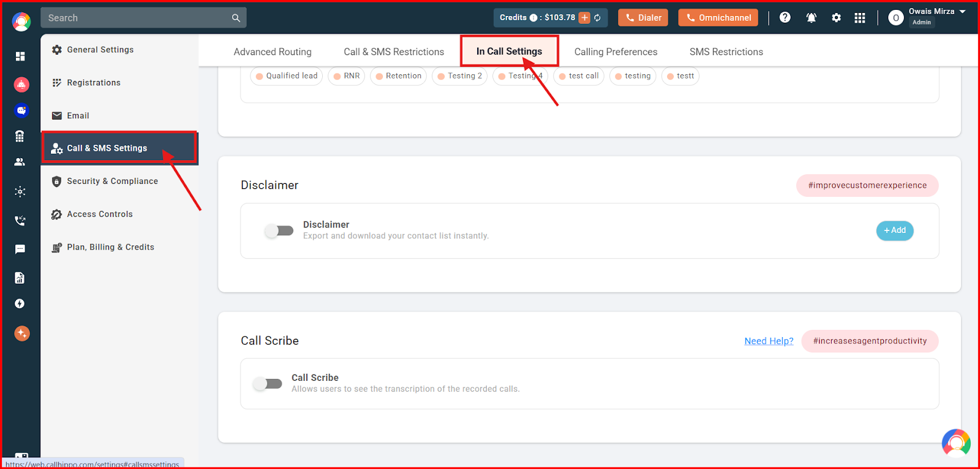
Task: Click the Dialer button
Action: (x=643, y=18)
